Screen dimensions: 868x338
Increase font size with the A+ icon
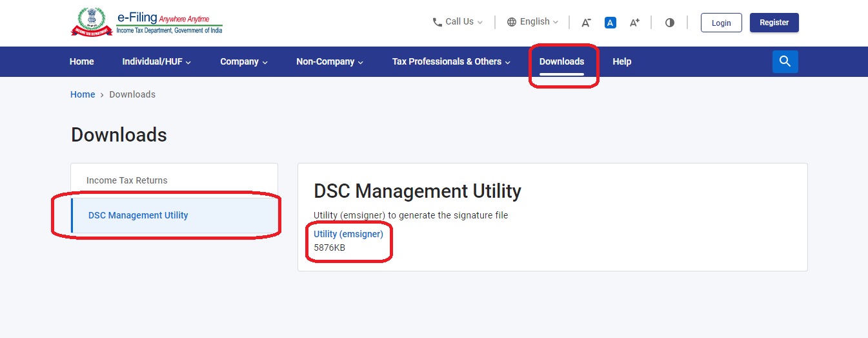click(x=634, y=23)
